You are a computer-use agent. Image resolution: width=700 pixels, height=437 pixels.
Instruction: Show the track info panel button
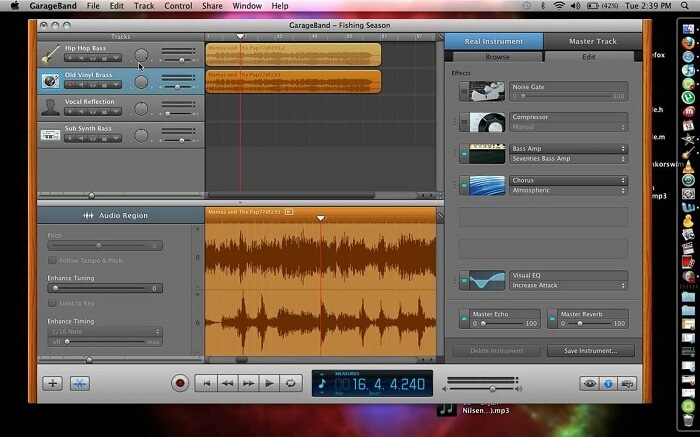pos(609,383)
